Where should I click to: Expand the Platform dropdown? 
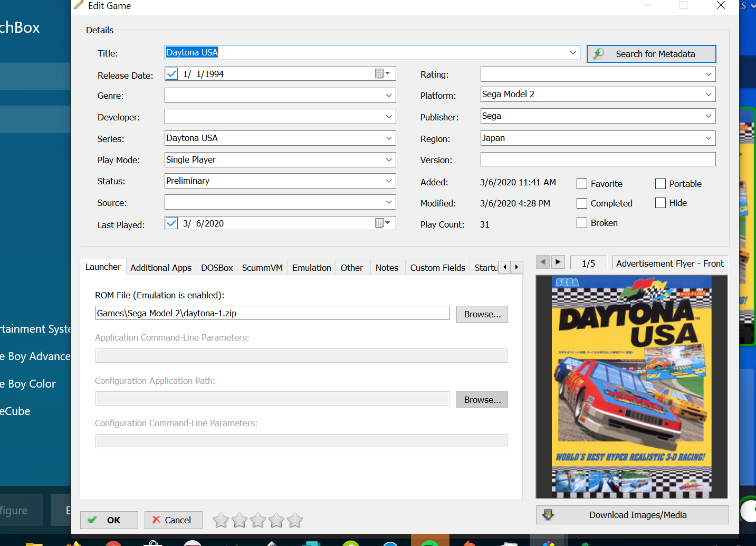coord(709,95)
